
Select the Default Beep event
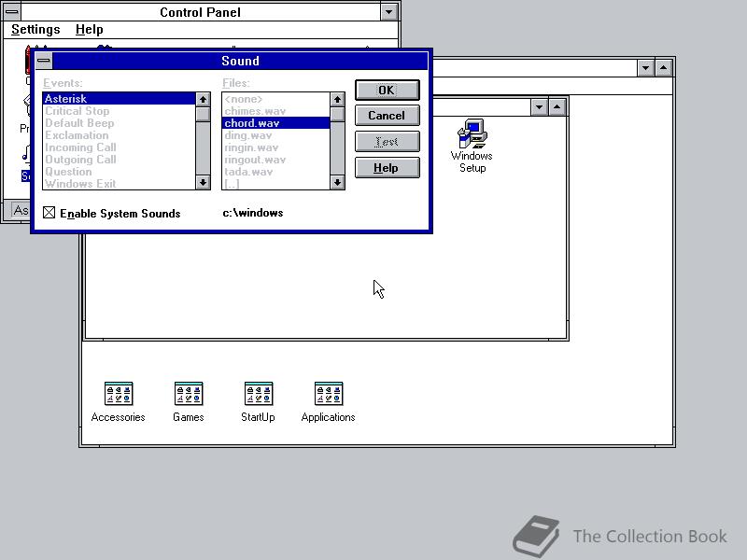(x=120, y=123)
